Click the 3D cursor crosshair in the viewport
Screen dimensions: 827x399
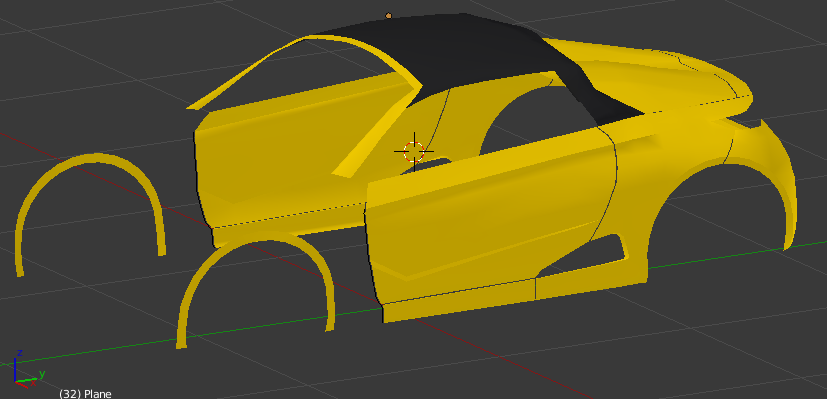pyautogui.click(x=414, y=151)
